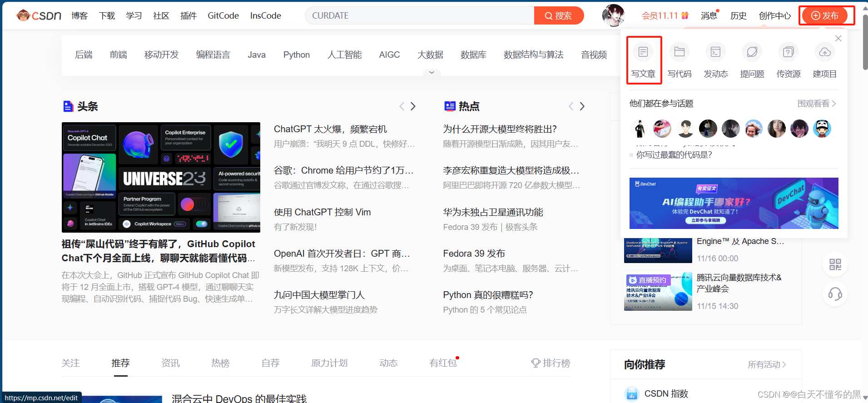This screenshot has height=403, width=868.
Task: Open the 腾讯云向量数据库 live thumbnail
Action: (658, 292)
